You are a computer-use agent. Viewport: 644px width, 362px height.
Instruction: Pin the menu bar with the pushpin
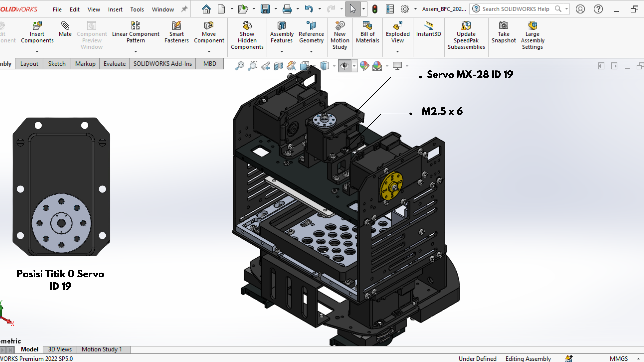(184, 9)
